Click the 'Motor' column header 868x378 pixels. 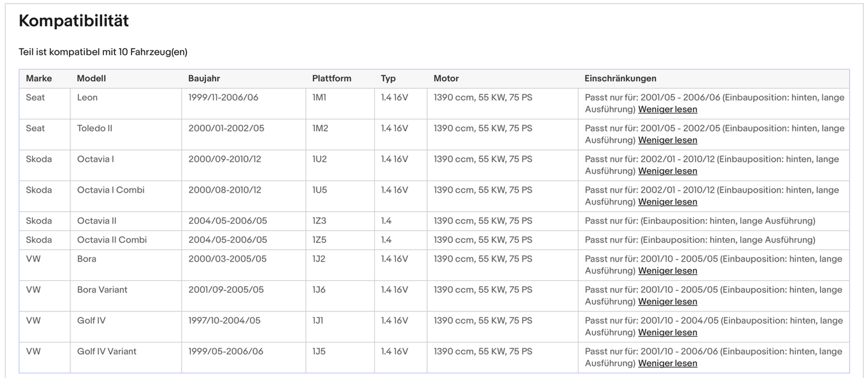(446, 79)
